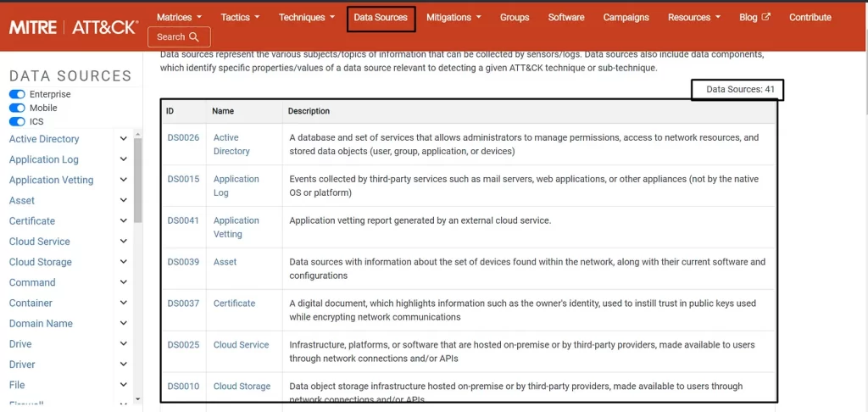This screenshot has width=868, height=412.
Task: Expand Cloud Service chevron in sidebar
Action: (x=124, y=241)
